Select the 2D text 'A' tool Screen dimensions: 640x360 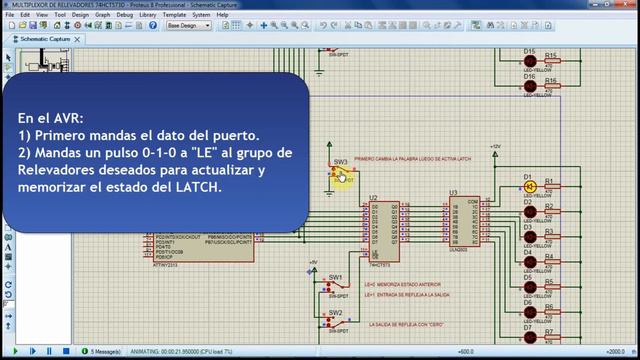8,247
